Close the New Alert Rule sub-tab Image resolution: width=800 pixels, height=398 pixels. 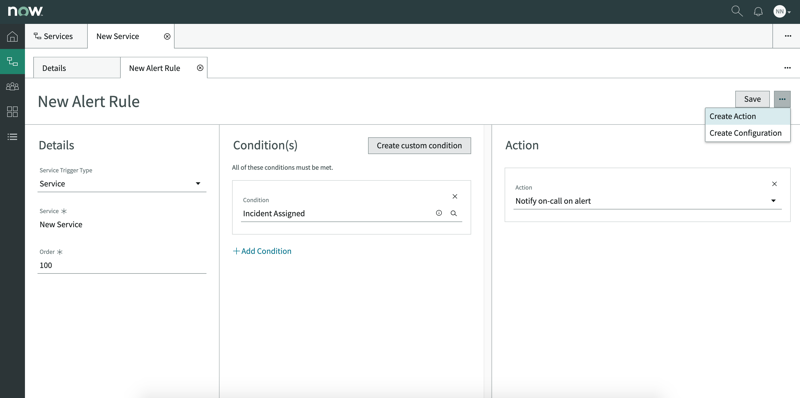[x=200, y=68]
